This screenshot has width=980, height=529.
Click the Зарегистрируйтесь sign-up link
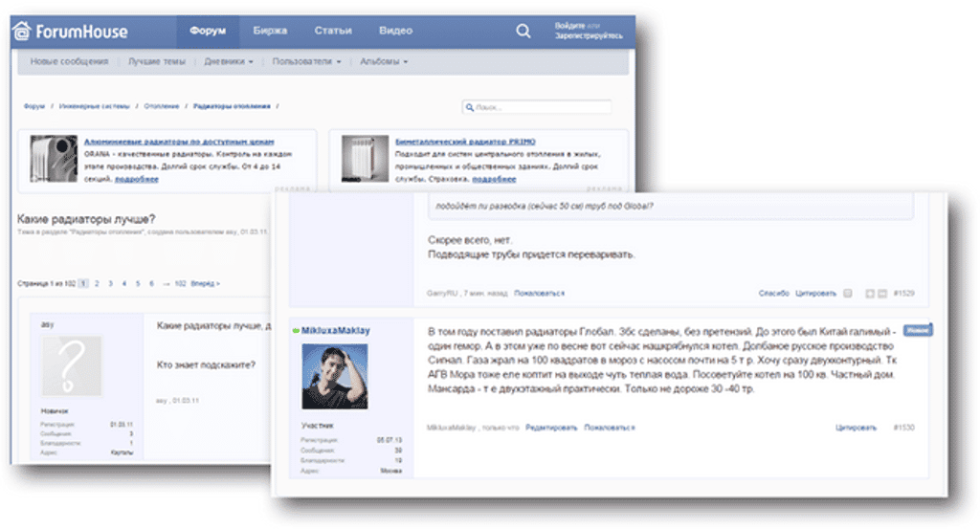[589, 36]
